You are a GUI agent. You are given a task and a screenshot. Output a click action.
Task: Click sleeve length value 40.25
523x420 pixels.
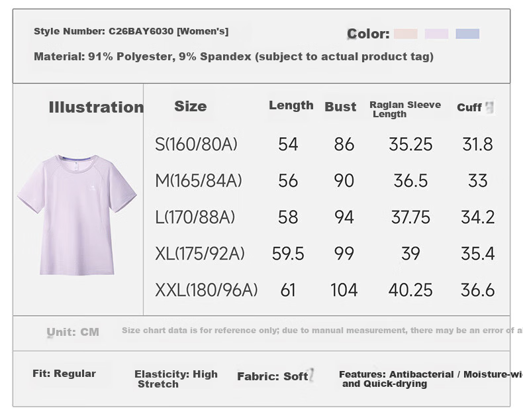point(410,289)
